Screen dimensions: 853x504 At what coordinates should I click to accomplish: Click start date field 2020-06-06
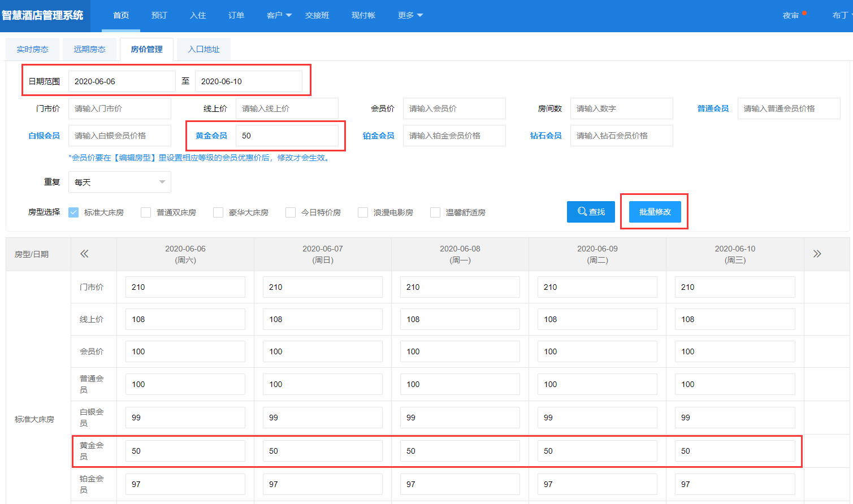click(x=122, y=81)
